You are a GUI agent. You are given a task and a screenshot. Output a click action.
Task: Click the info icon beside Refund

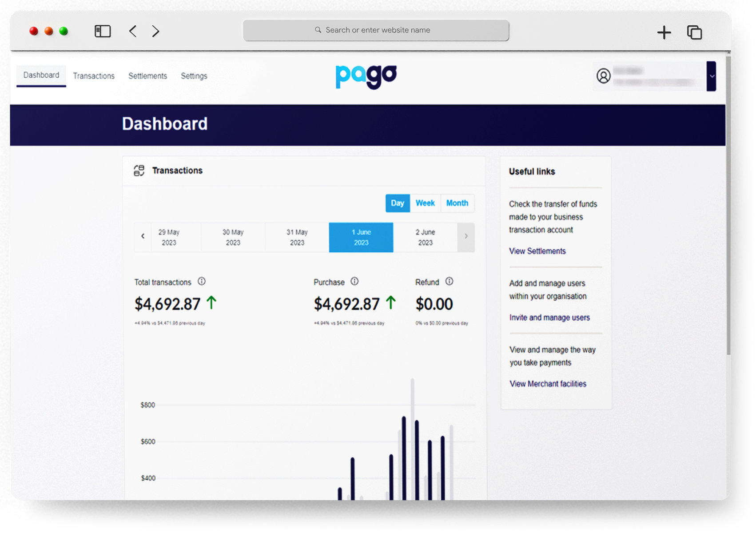449,281
